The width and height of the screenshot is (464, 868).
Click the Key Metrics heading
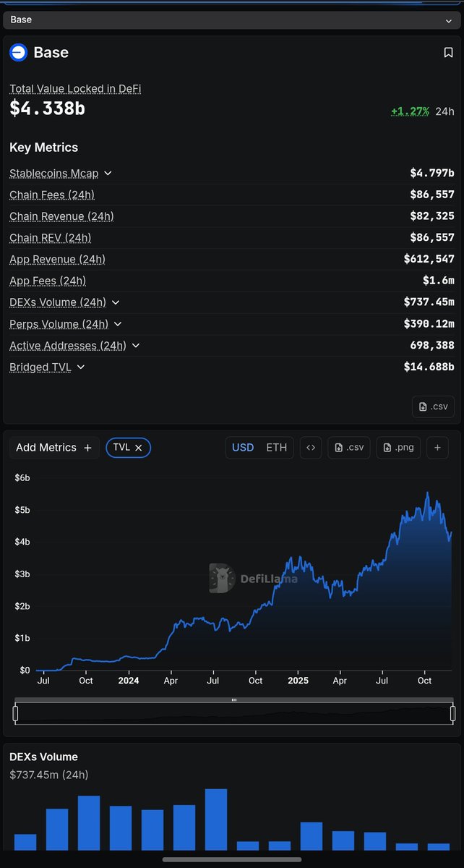(43, 148)
